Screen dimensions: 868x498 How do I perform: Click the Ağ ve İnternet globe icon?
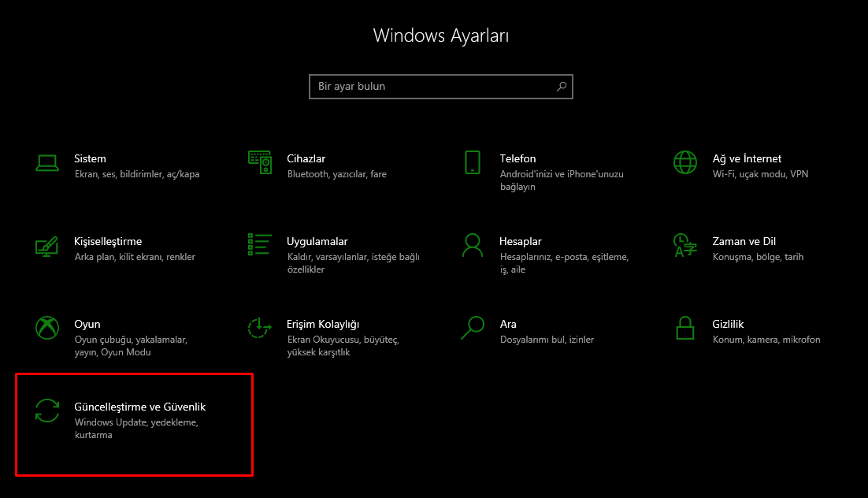click(x=684, y=162)
